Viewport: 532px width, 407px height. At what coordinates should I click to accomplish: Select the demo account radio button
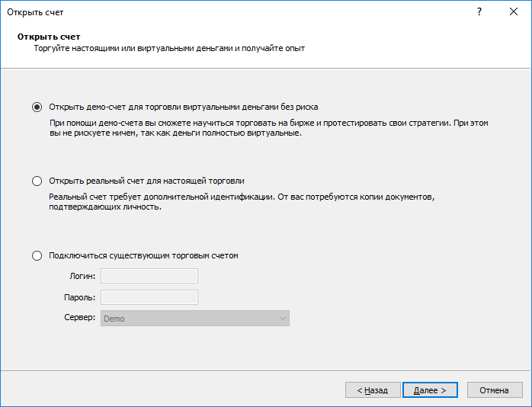(37, 107)
